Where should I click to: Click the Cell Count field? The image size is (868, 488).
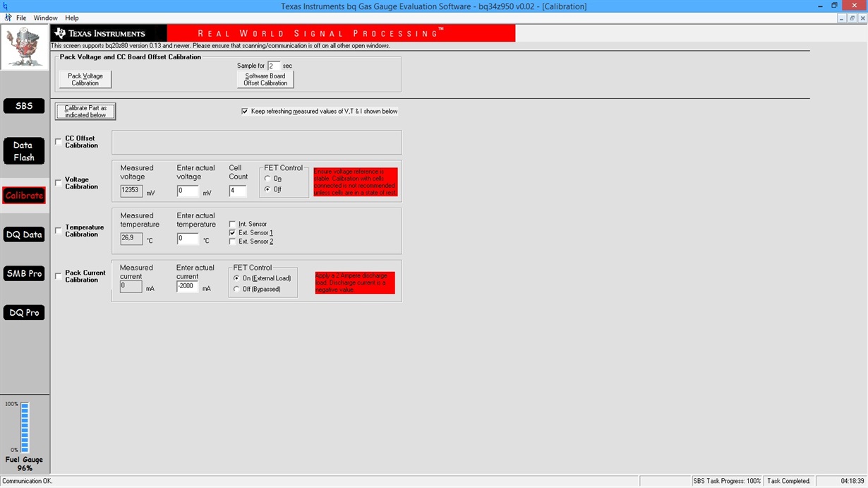tap(238, 191)
